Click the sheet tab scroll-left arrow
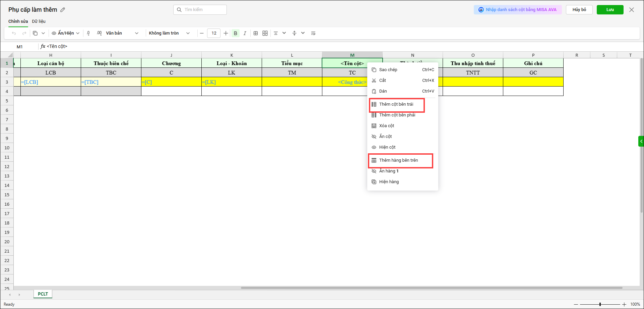This screenshot has height=309, width=644. point(10,295)
